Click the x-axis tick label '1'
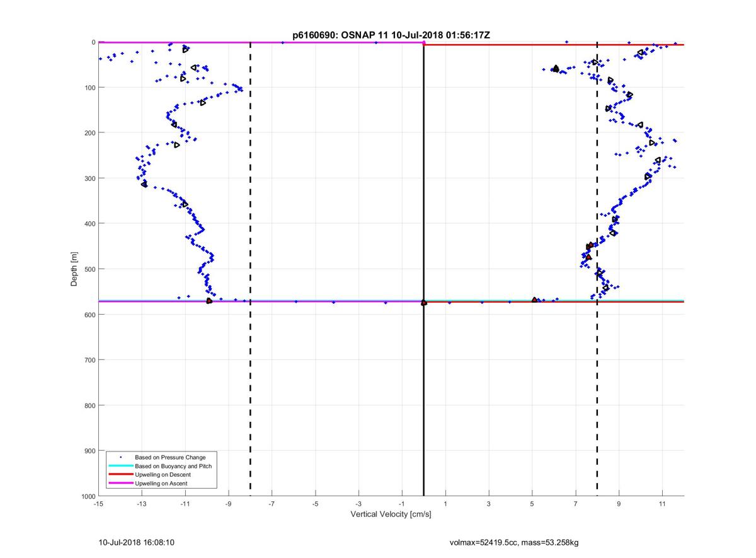Screen dimensions: 756x558 [445, 504]
